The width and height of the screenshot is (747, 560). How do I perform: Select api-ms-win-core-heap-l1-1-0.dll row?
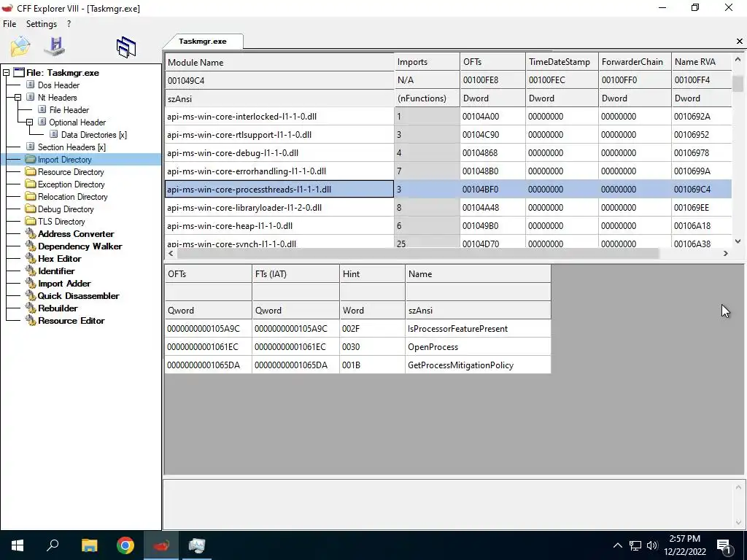(449, 226)
